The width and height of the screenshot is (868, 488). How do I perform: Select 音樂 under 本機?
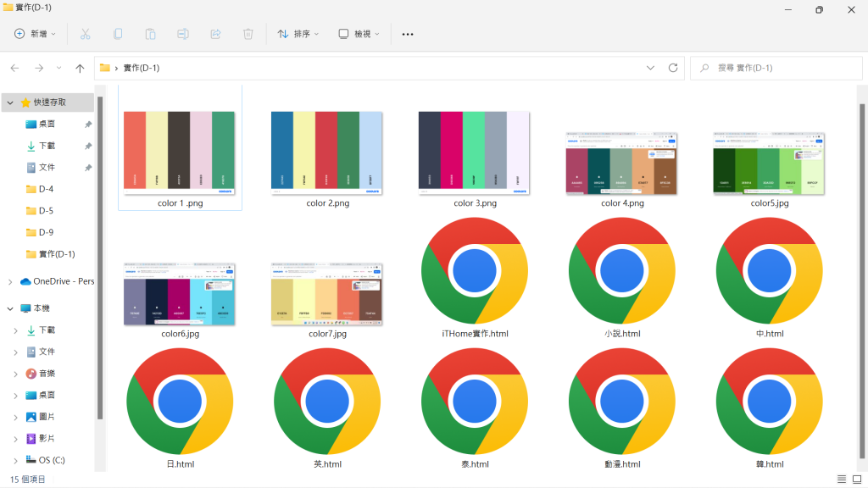pyautogui.click(x=47, y=374)
